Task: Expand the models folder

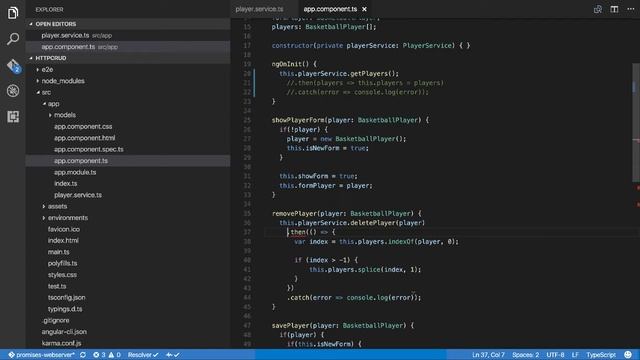Action: coord(128,115)
